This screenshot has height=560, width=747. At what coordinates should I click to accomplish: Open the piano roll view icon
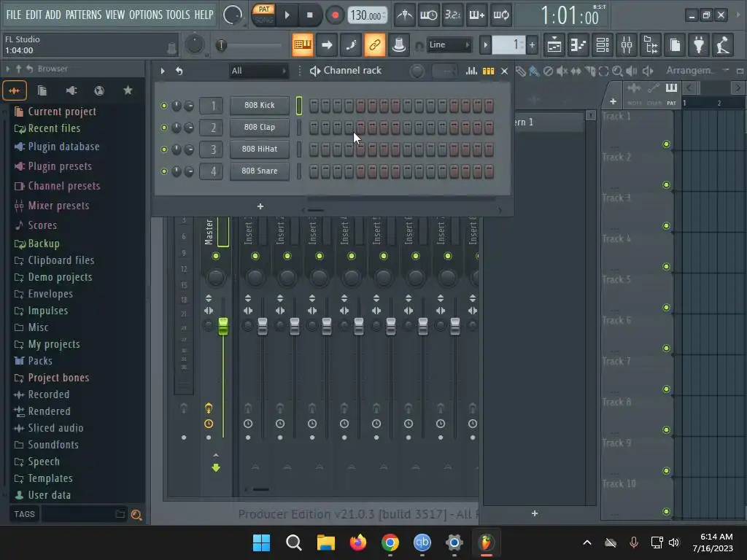578,44
